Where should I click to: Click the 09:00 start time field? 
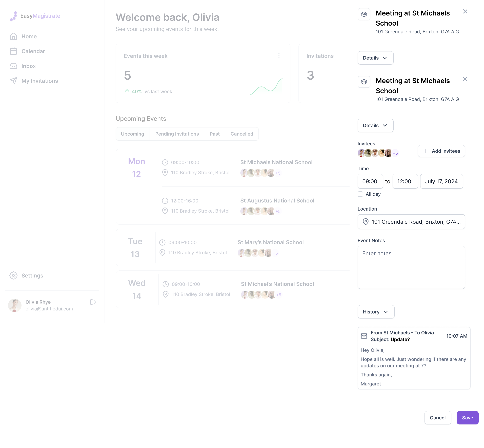(370, 181)
